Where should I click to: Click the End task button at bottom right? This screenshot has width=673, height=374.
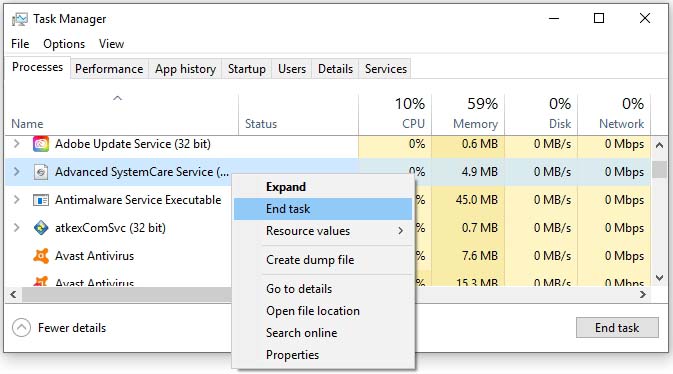tap(617, 328)
